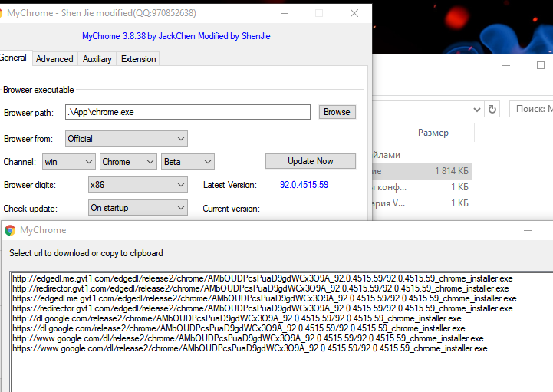Click the Explorer search box
The width and height of the screenshot is (553, 392).
point(532,109)
